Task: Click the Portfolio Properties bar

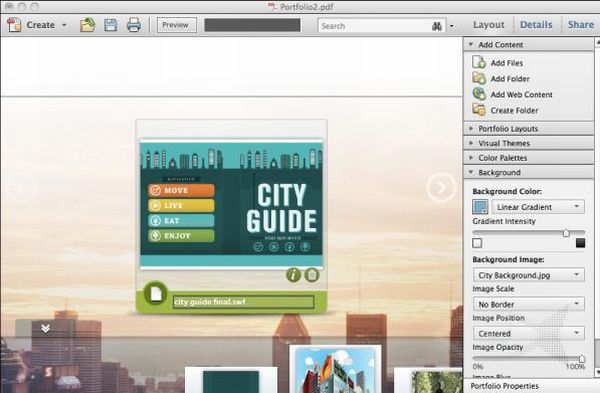Action: tap(531, 386)
